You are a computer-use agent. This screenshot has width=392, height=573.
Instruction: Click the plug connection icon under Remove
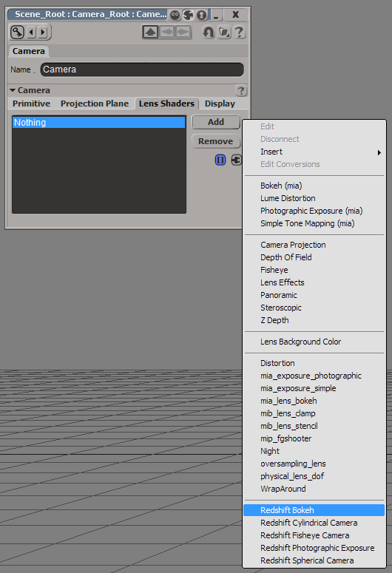pos(236,160)
